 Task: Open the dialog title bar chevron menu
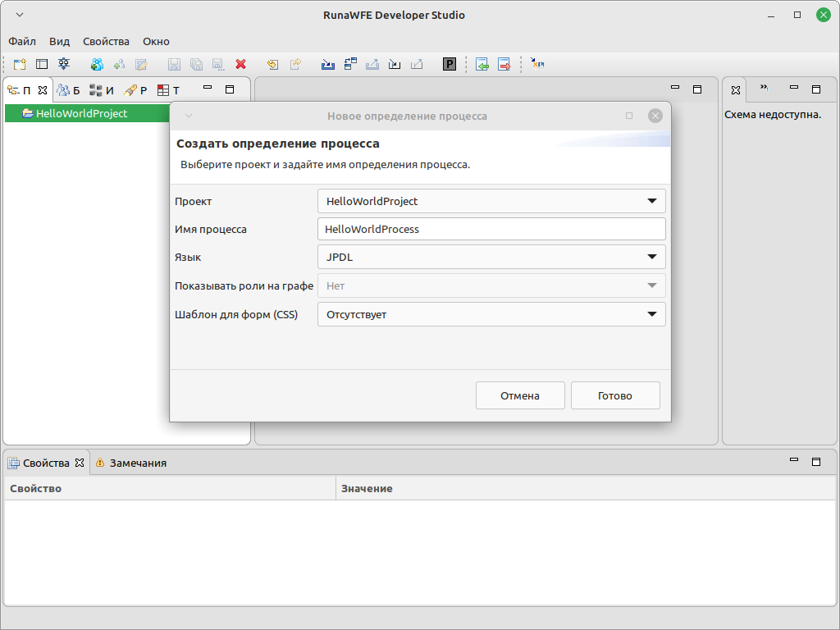(x=189, y=116)
